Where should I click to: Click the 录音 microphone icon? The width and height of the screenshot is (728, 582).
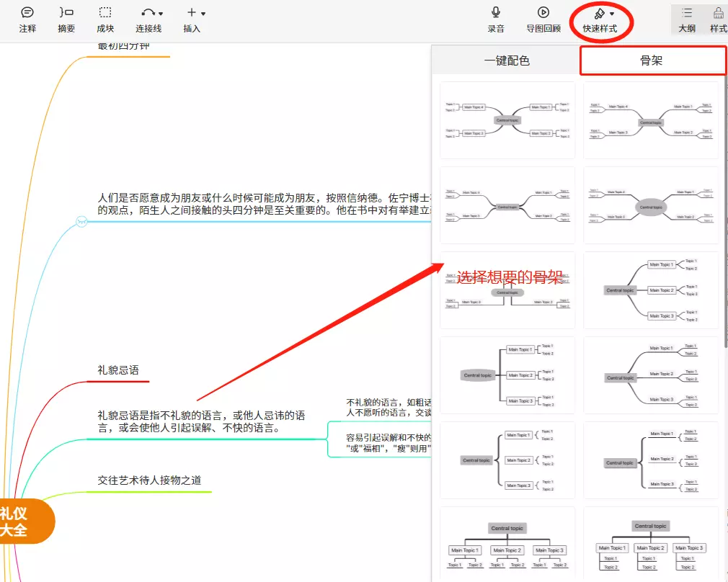tap(496, 12)
